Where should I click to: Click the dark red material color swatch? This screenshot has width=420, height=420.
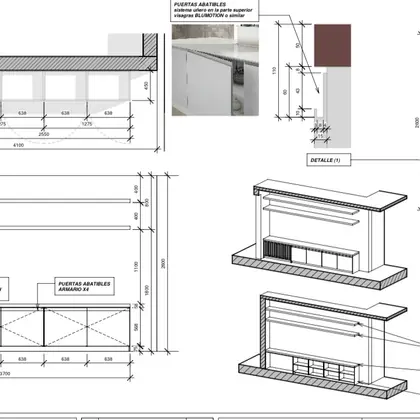pos(332,45)
